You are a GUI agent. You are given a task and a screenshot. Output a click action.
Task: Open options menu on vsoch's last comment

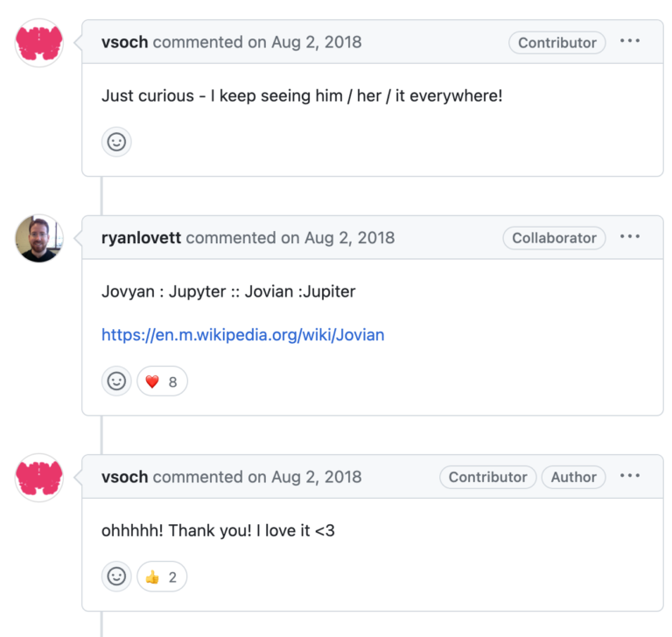tap(630, 476)
